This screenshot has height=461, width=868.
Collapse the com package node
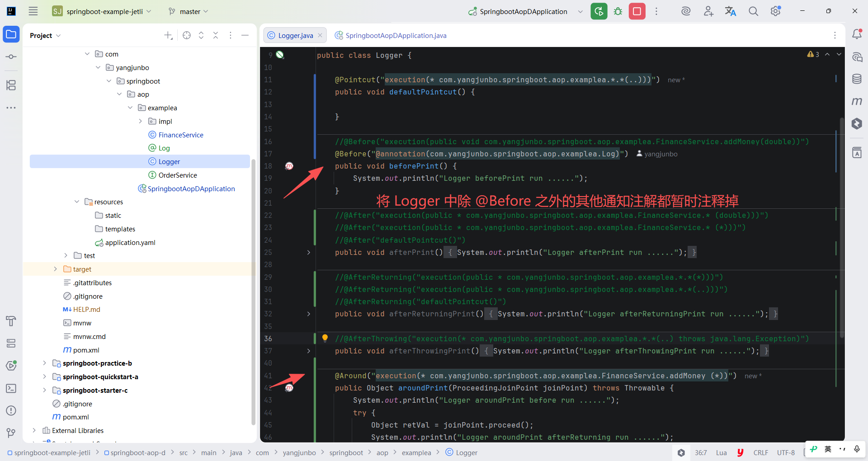click(x=87, y=54)
